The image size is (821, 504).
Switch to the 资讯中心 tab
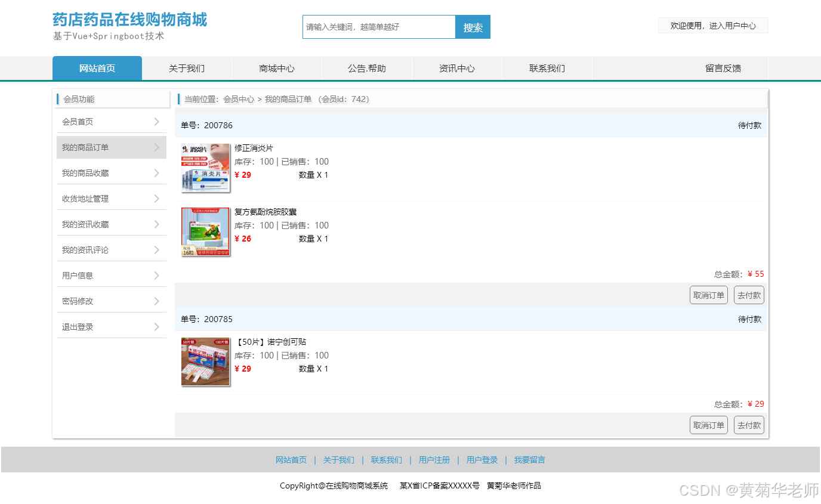tap(456, 68)
